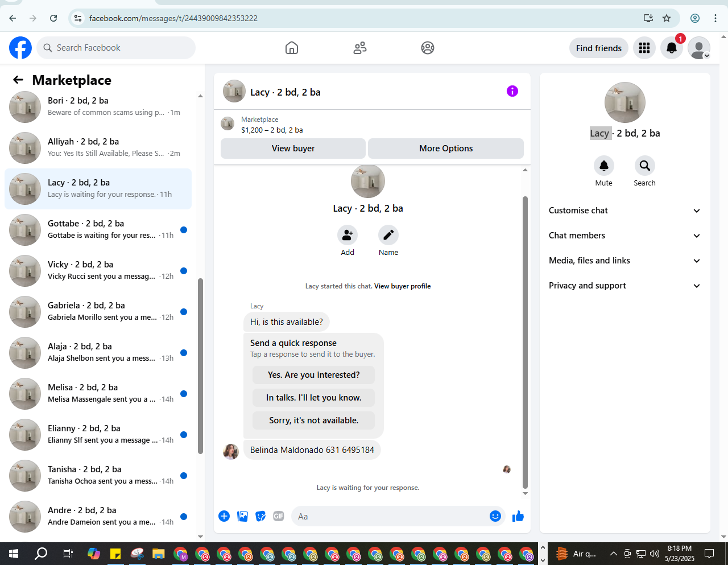Send quick reply 'Sorry, it's not available.'
Viewport: 728px width, 565px height.
313,420
